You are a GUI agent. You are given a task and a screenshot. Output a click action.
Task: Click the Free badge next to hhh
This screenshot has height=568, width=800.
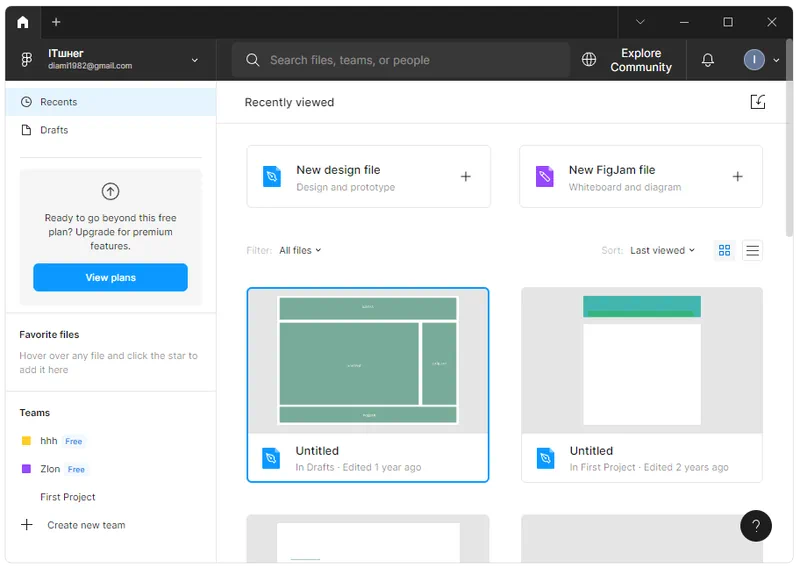73,441
